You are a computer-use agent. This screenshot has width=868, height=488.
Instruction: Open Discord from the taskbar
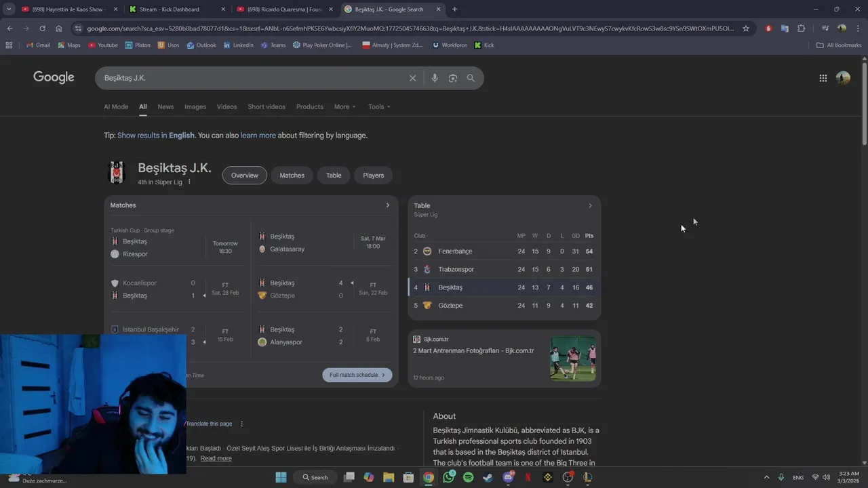(x=509, y=477)
